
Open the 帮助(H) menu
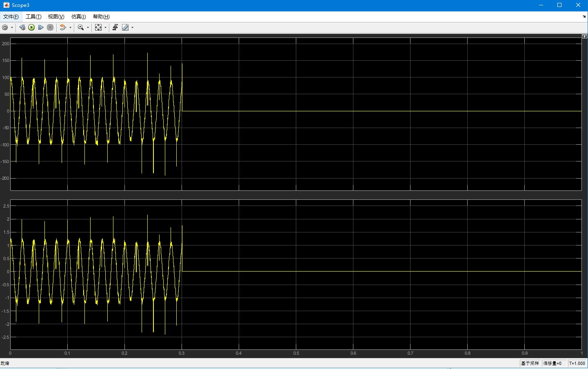click(x=101, y=17)
